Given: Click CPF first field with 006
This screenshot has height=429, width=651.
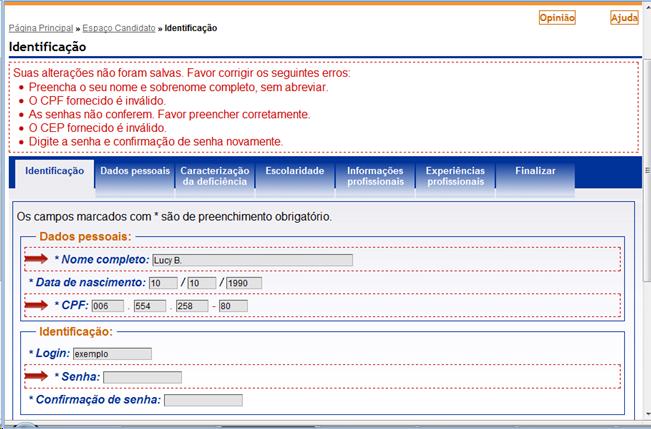Looking at the screenshot, I should click(x=108, y=306).
